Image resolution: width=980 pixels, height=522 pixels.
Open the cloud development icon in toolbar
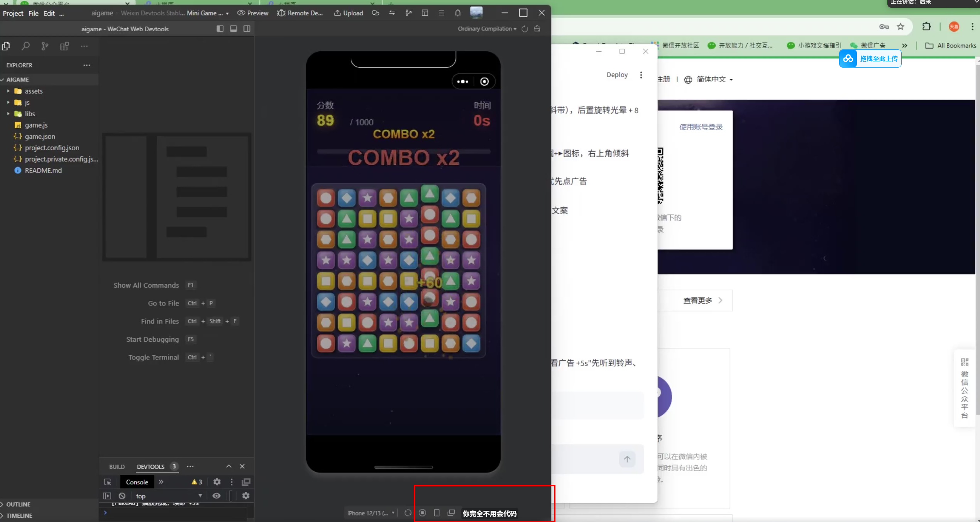point(376,13)
